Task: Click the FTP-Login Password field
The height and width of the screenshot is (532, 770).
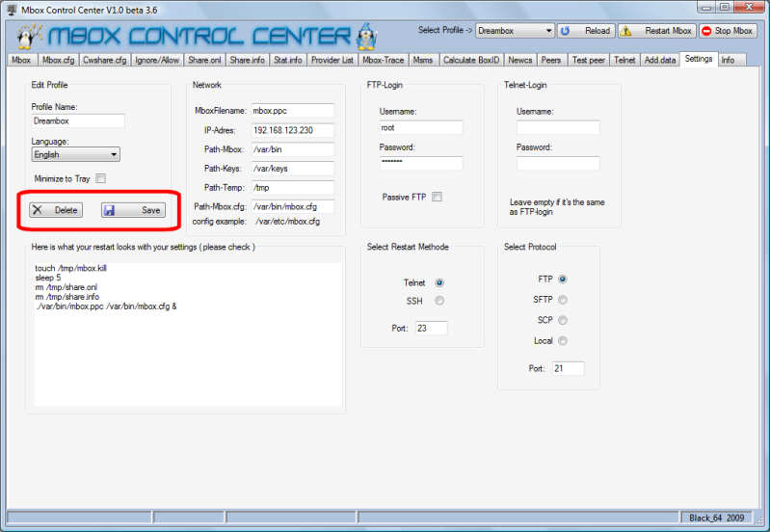Action: 421,163
